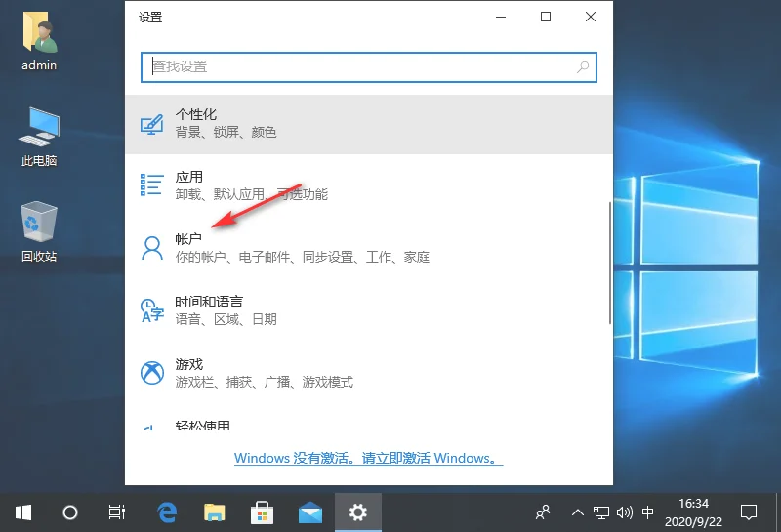Open the Windows Start menu
This screenshot has height=532, width=781.
click(22, 512)
